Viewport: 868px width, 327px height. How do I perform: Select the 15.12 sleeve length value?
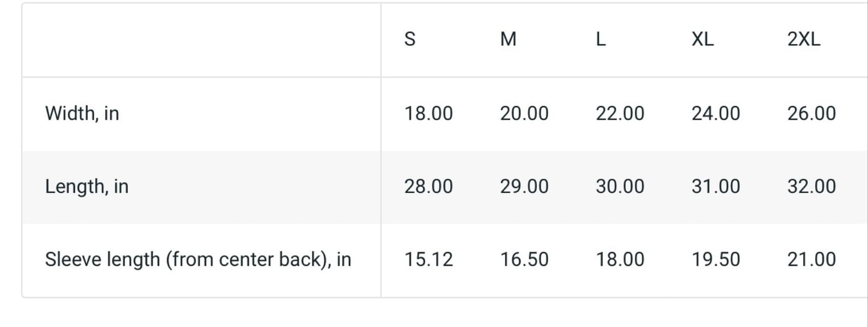click(428, 260)
